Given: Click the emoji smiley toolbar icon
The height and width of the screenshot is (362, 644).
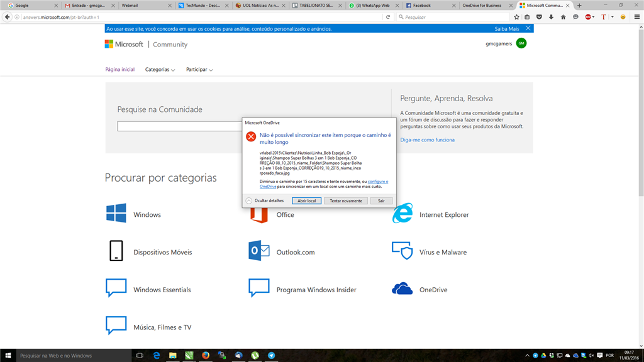Looking at the screenshot, I should [x=623, y=17].
